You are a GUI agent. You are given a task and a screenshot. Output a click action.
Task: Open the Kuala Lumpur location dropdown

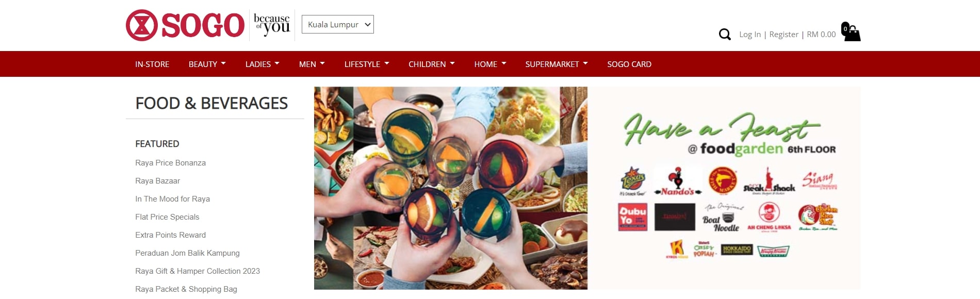[x=338, y=24]
